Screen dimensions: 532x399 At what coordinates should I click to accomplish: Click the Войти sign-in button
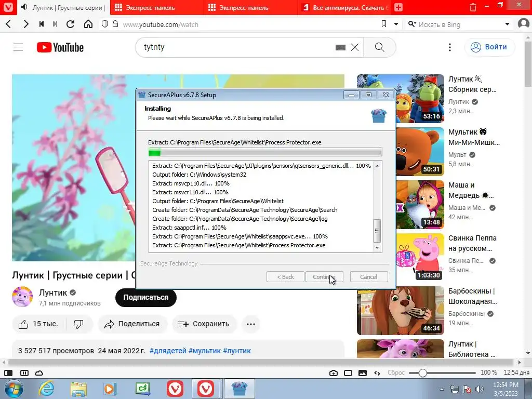[489, 47]
